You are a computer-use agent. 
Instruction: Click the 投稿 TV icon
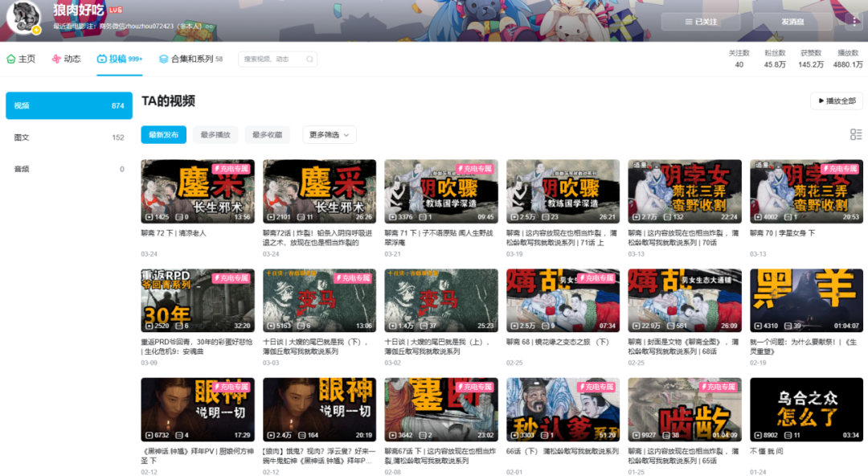(102, 59)
